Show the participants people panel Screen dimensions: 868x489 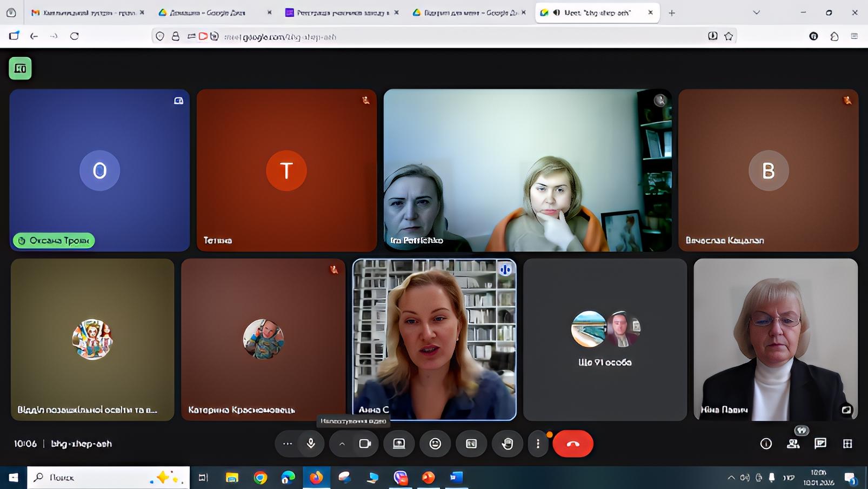[x=793, y=444]
